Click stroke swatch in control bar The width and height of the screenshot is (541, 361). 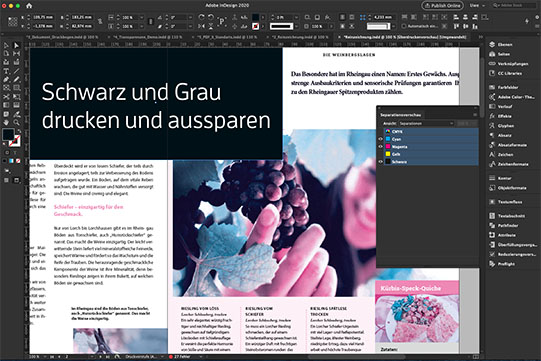click(255, 26)
